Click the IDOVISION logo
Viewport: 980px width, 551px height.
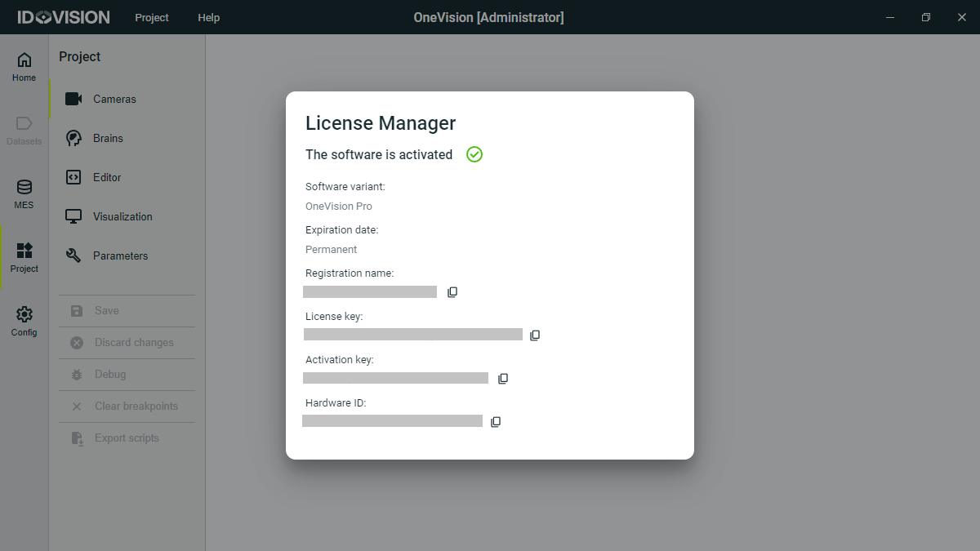pos(61,17)
